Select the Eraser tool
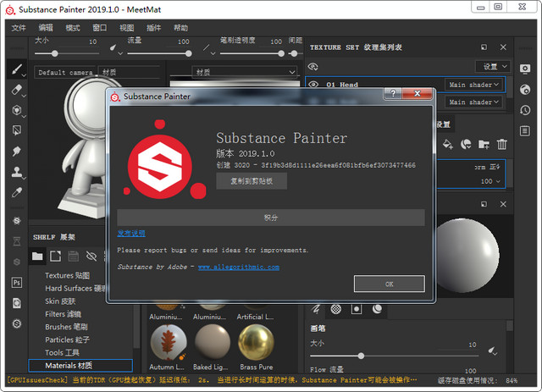Viewport: 542px width, 392px height. pyautogui.click(x=15, y=89)
